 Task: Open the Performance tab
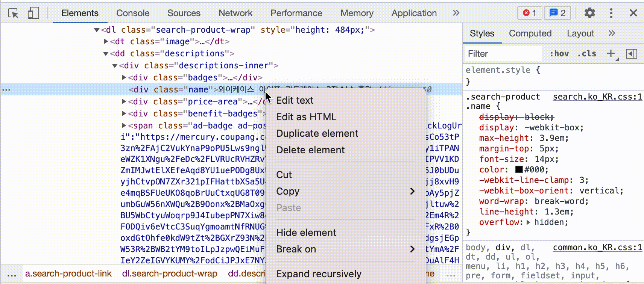point(296,13)
